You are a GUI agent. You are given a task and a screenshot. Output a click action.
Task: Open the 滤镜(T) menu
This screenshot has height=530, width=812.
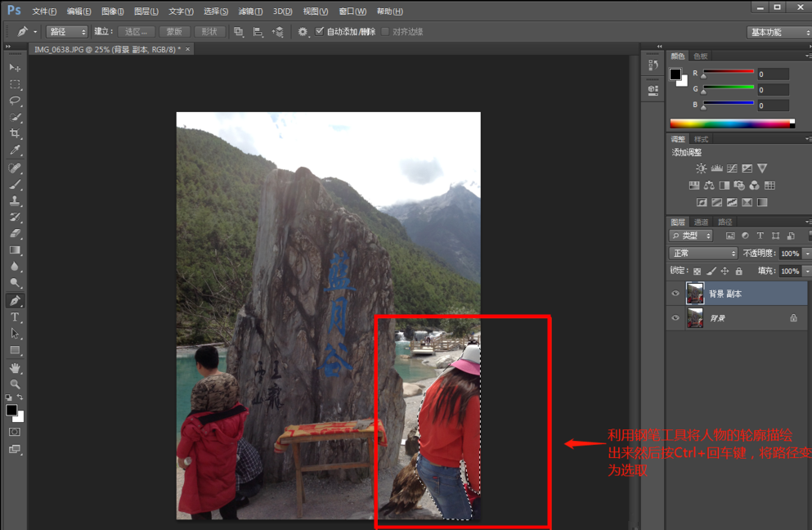click(x=250, y=11)
